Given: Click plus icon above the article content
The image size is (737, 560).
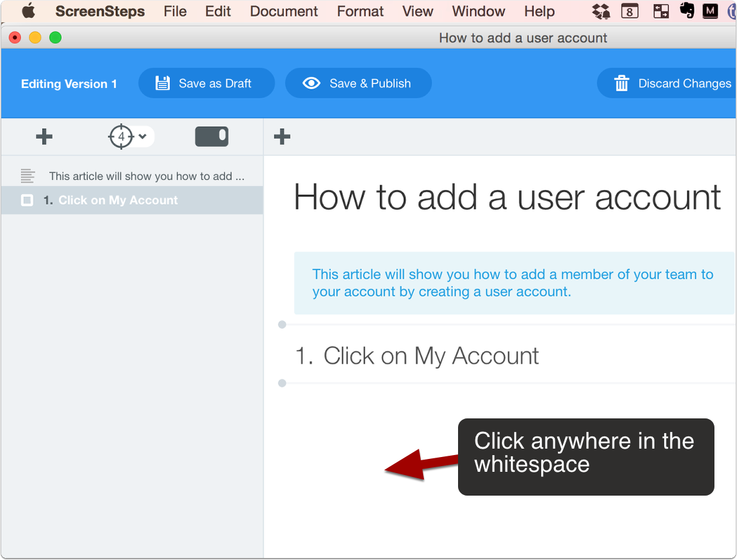Looking at the screenshot, I should [282, 136].
